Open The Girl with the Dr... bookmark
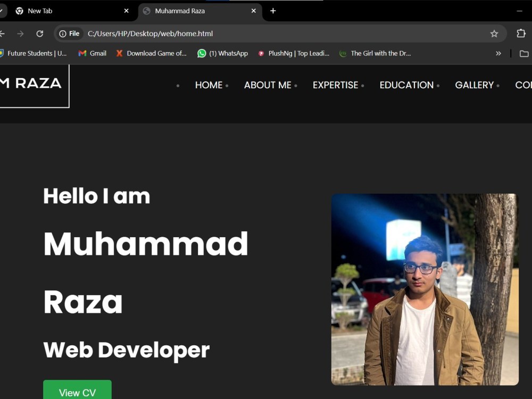Screen dimensions: 532x399 [x=375, y=53]
